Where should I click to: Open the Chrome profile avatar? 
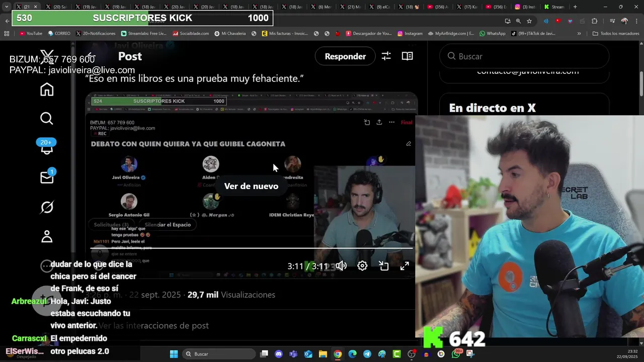[x=624, y=21]
